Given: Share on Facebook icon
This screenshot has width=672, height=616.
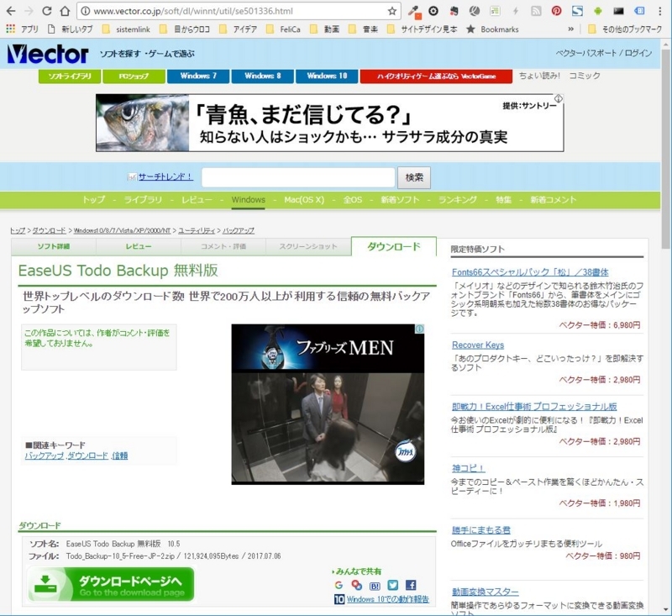Looking at the screenshot, I should (x=411, y=585).
